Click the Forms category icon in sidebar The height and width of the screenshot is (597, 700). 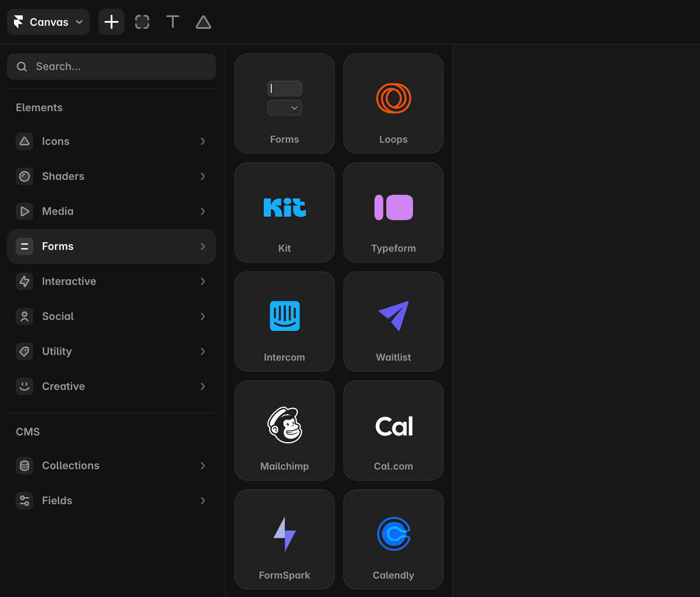[24, 246]
